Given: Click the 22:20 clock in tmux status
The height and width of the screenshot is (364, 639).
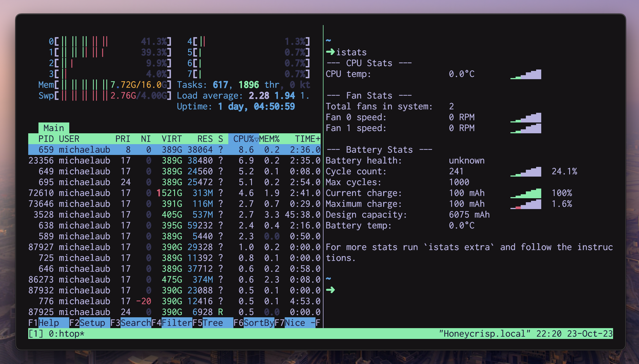Looking at the screenshot, I should (549, 334).
